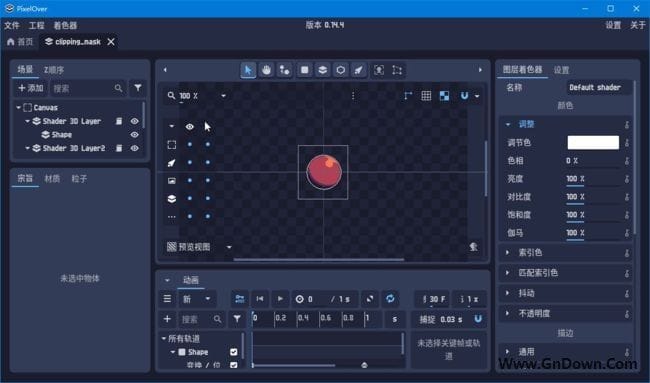Image resolution: width=650 pixels, height=383 pixels.
Task: Click the Shader 3D Layer2 script icon
Action: [x=119, y=148]
